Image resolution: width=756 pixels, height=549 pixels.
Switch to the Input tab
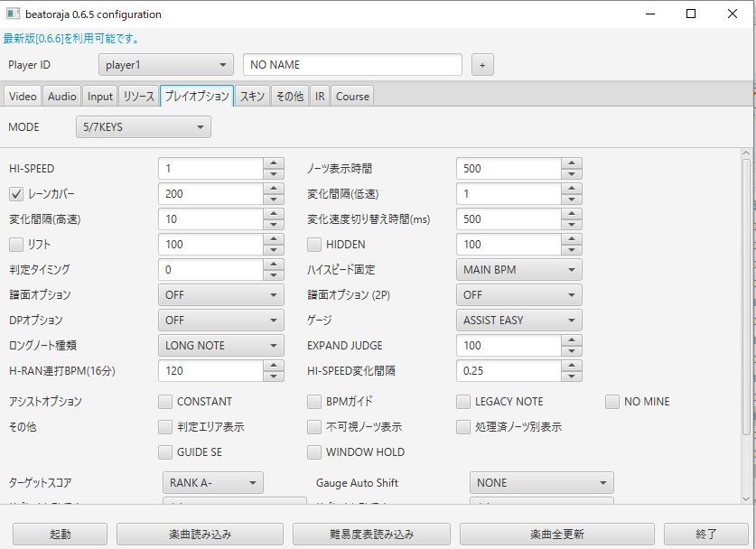(x=99, y=96)
